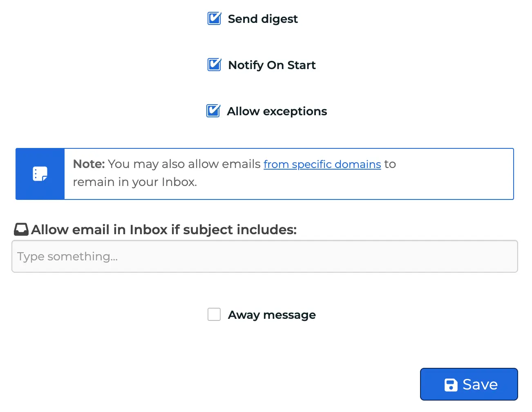This screenshot has width=532, height=412.
Task: Disable the Allow exceptions checkbox
Action: point(213,111)
